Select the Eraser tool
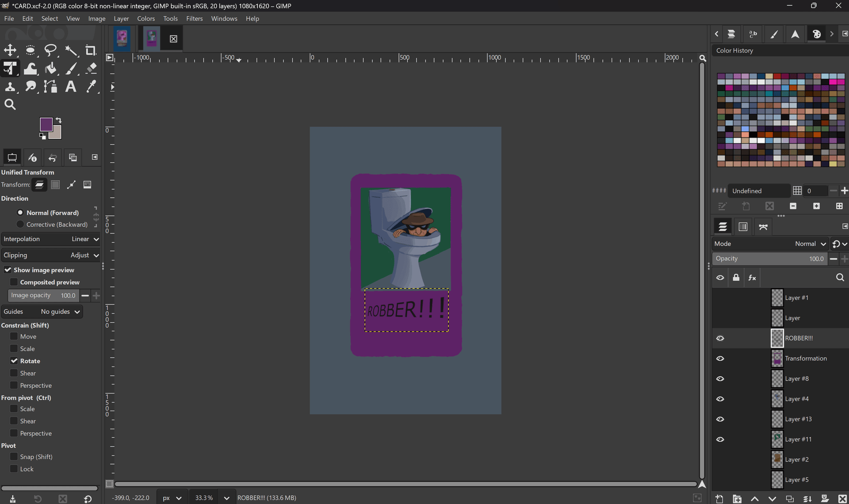This screenshot has height=504, width=849. click(x=91, y=69)
